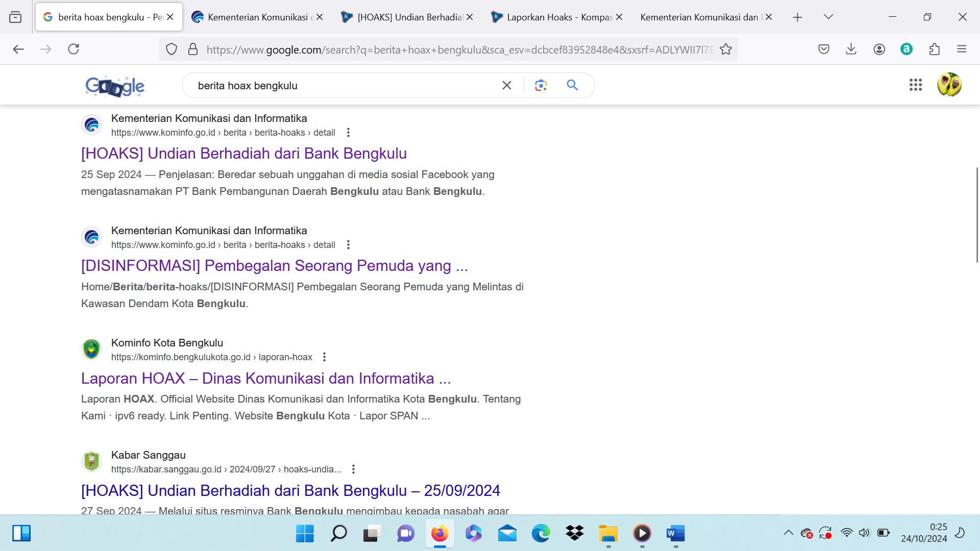The height and width of the screenshot is (551, 980).
Task: Open the extensions puzzle menu
Action: [934, 49]
